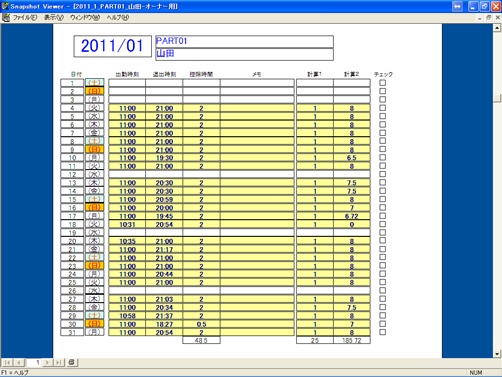
Task: Click the day number 31 cell
Action: (x=72, y=332)
